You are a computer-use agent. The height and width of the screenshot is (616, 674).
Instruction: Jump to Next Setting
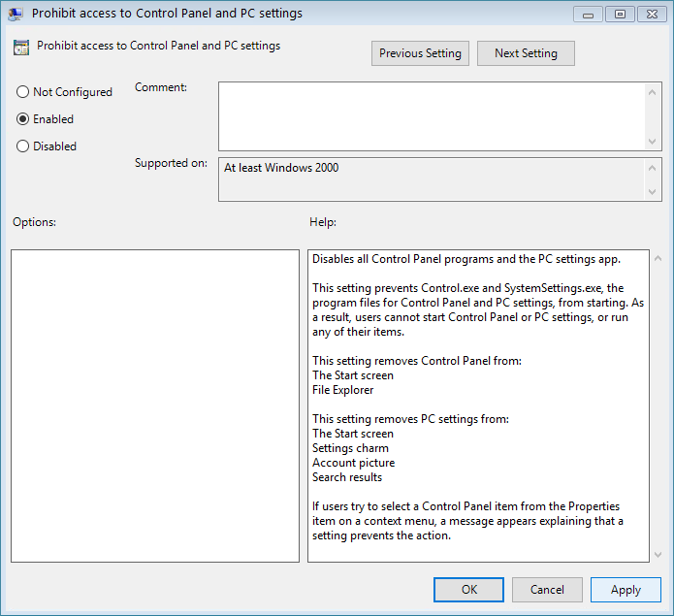coord(526,53)
